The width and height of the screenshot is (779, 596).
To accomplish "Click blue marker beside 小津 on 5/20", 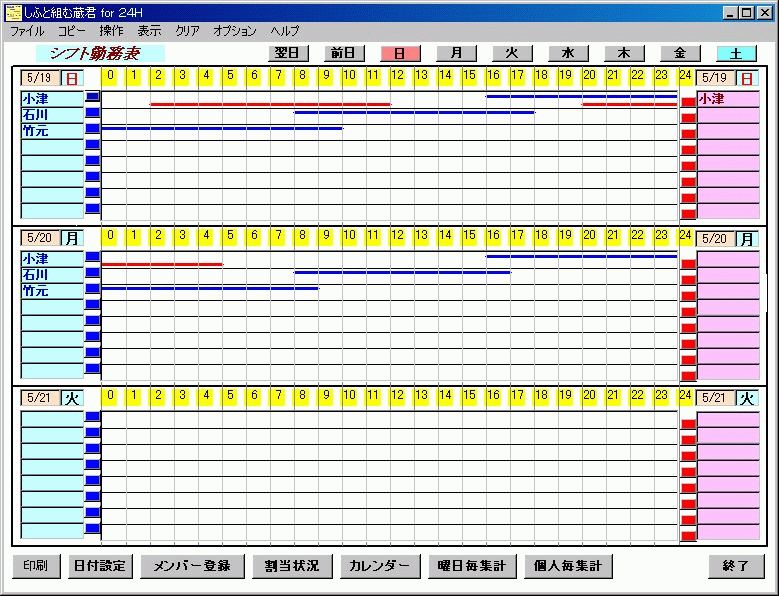I will click(x=92, y=256).
